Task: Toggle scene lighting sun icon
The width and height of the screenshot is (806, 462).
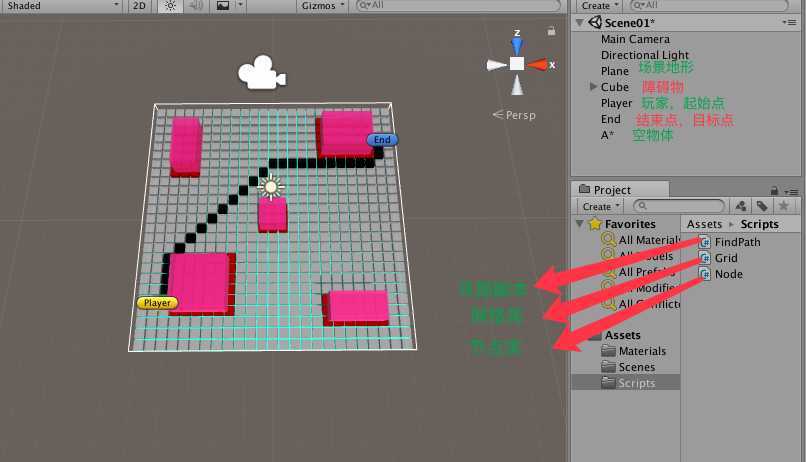Action: (170, 6)
